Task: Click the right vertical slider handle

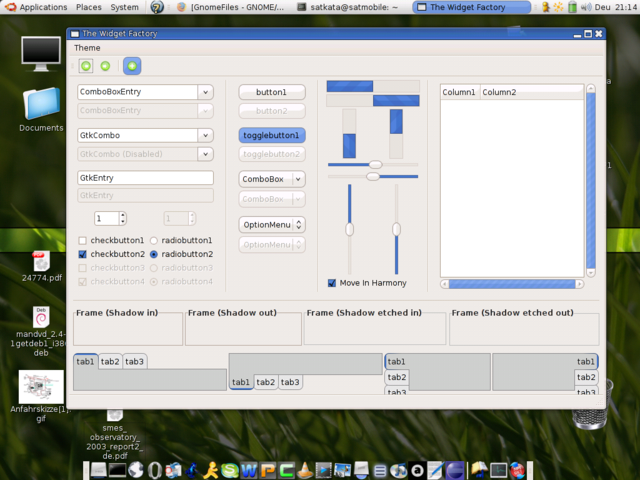Action: pos(396,229)
